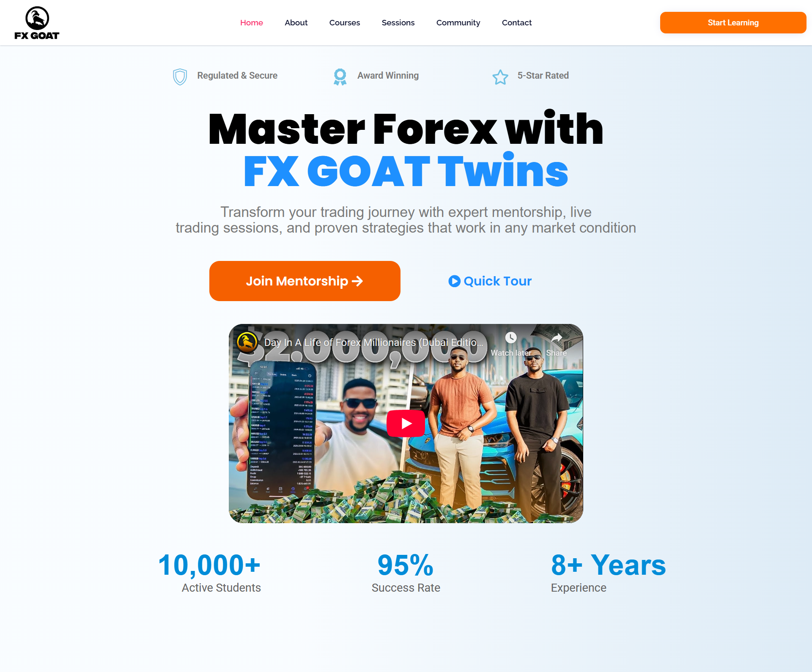Click the Join Mentorship button
This screenshot has width=812, height=672.
[305, 281]
